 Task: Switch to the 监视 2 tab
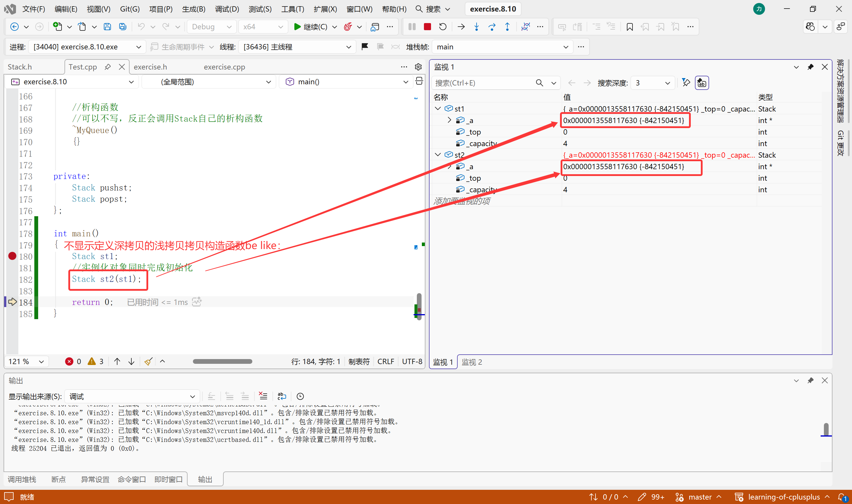pos(472,362)
